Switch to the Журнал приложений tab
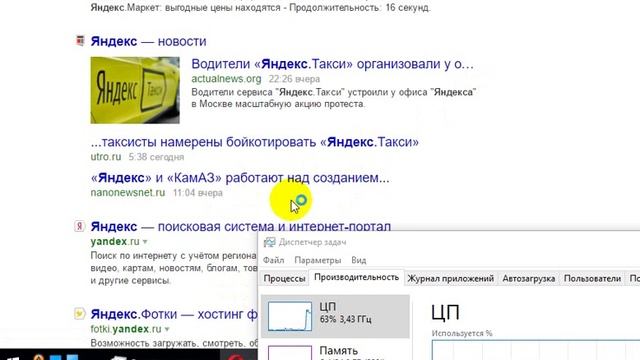The width and height of the screenshot is (640, 360). coord(451,278)
